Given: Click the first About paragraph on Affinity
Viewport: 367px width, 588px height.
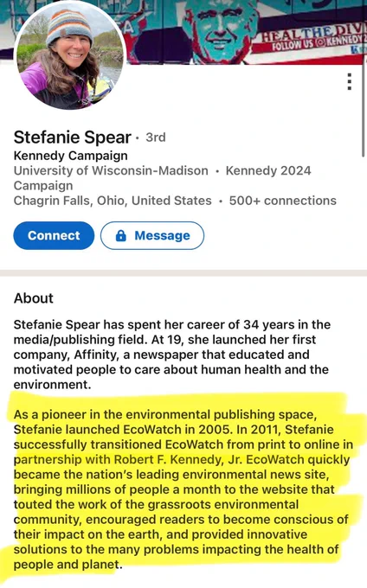Looking at the screenshot, I should click(x=172, y=355).
